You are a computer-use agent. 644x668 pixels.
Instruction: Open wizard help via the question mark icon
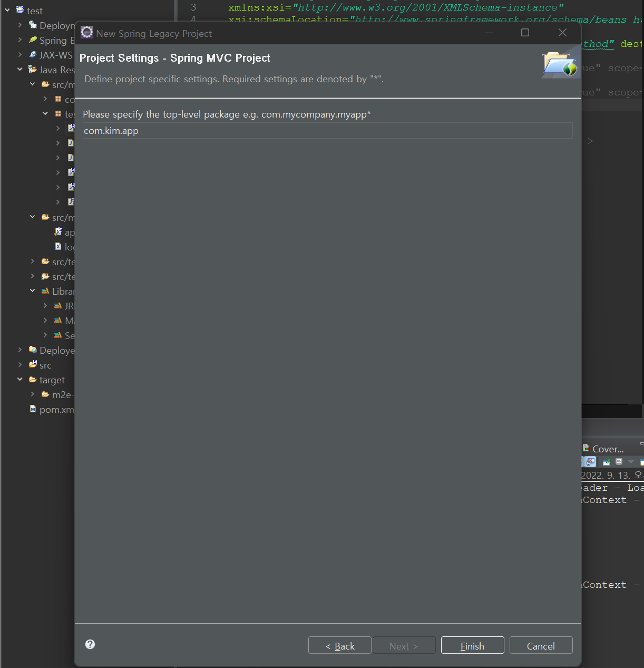tap(90, 644)
